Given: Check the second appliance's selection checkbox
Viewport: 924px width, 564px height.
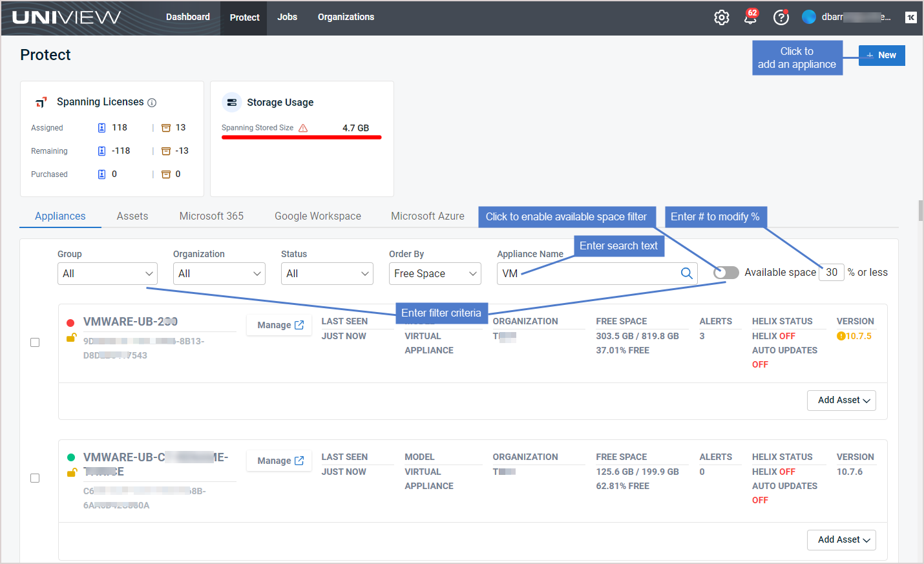Looking at the screenshot, I should coord(34,477).
